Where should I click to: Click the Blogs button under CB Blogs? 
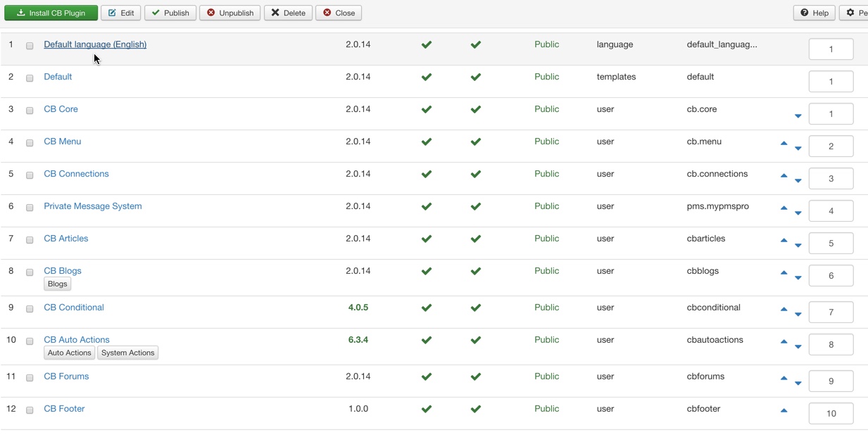(57, 284)
